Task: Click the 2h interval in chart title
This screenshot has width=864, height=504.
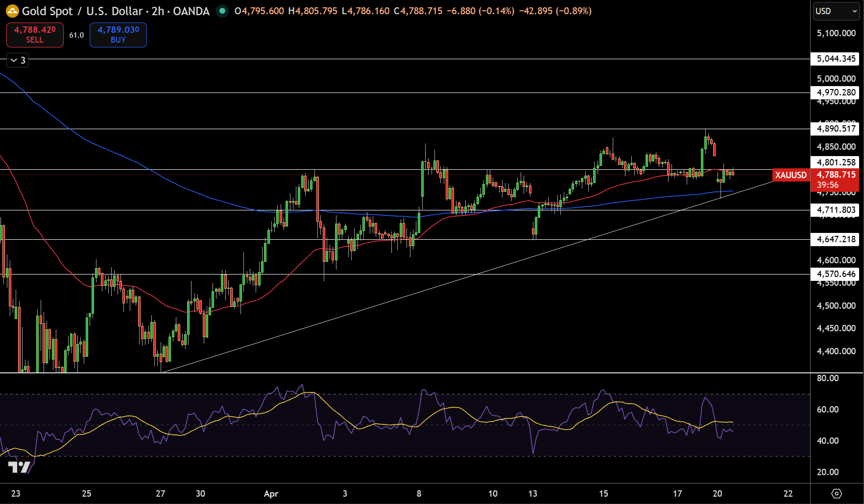Action: (158, 11)
